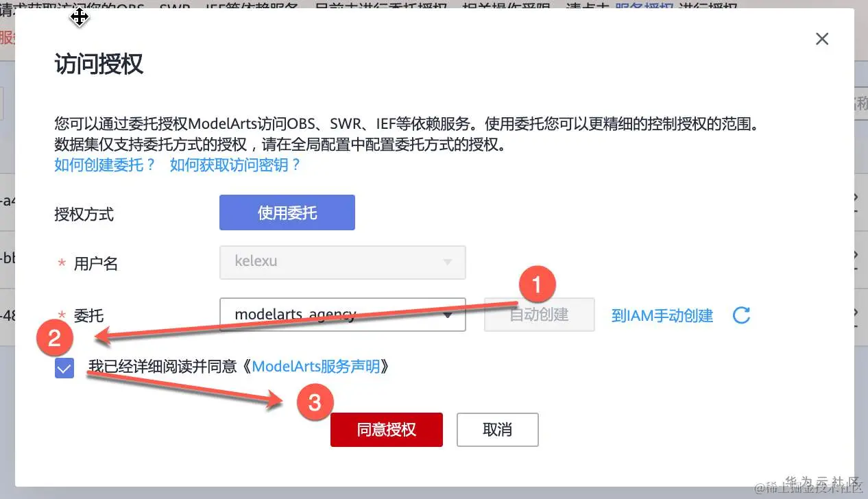Screen dimensions: 868x499
Task: Click the 同意授权 button
Action: (386, 430)
